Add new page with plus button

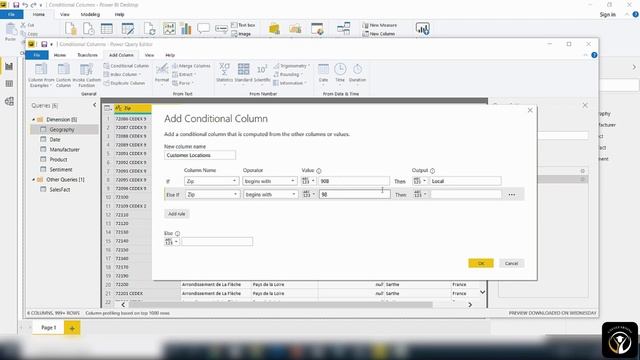click(72, 328)
